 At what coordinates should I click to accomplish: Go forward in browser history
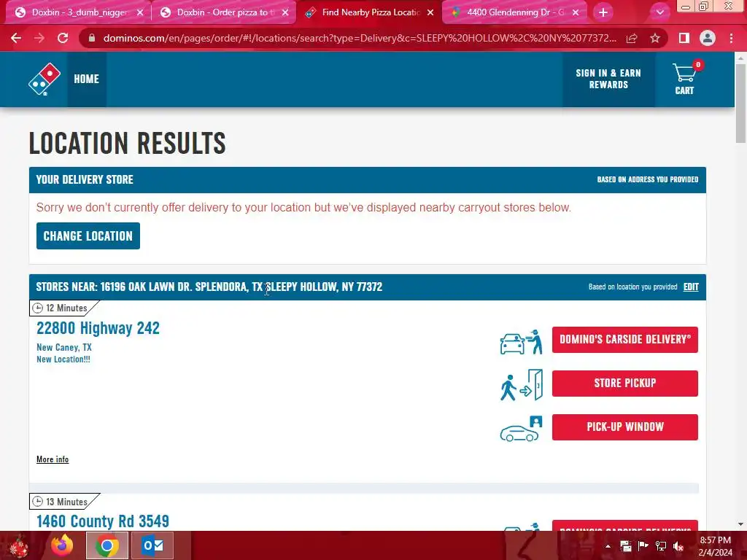click(39, 38)
